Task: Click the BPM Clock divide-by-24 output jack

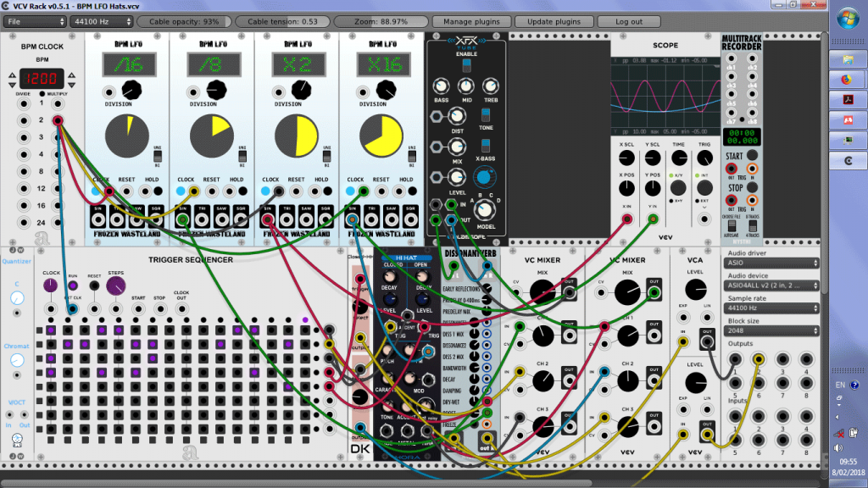Action: (24, 223)
